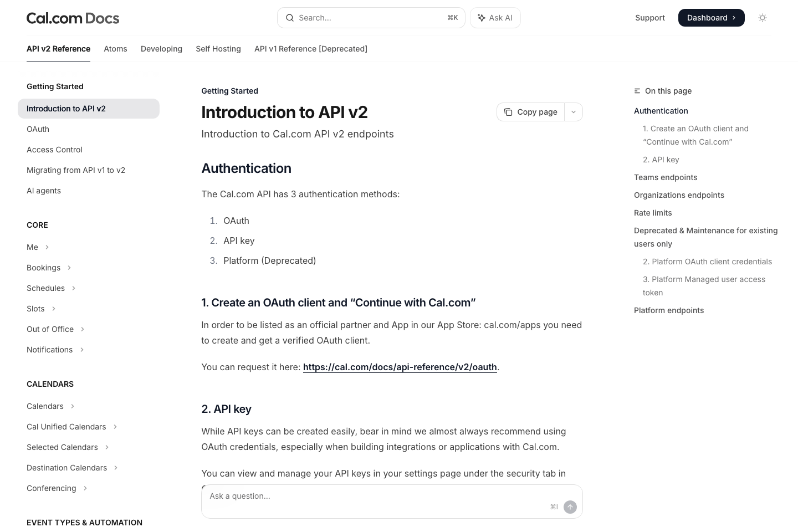
Task: Open the oauth request documentation link
Action: pyautogui.click(x=400, y=367)
